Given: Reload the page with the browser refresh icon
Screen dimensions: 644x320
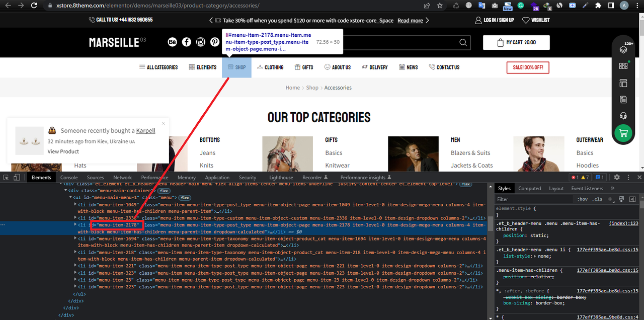Looking at the screenshot, I should (x=34, y=6).
